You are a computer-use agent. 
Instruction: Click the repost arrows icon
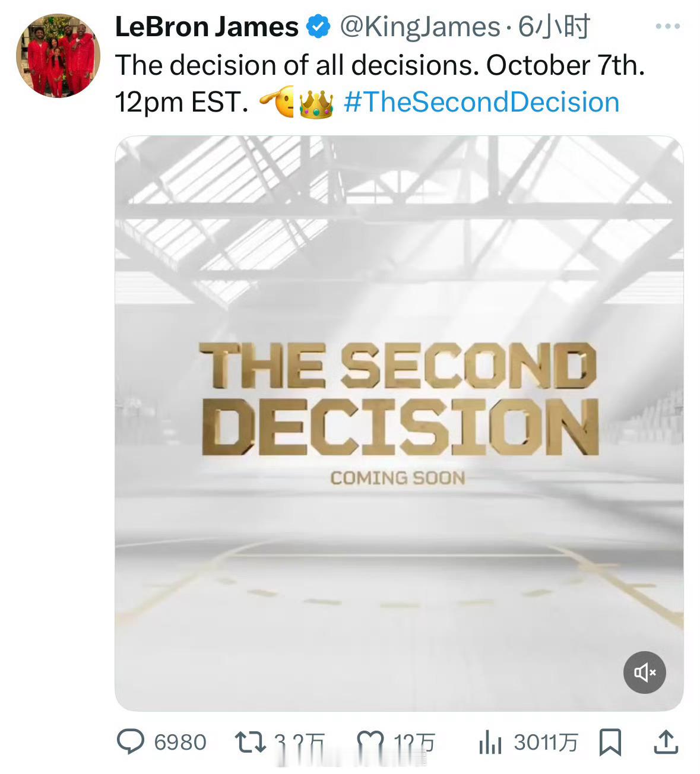pyautogui.click(x=250, y=742)
